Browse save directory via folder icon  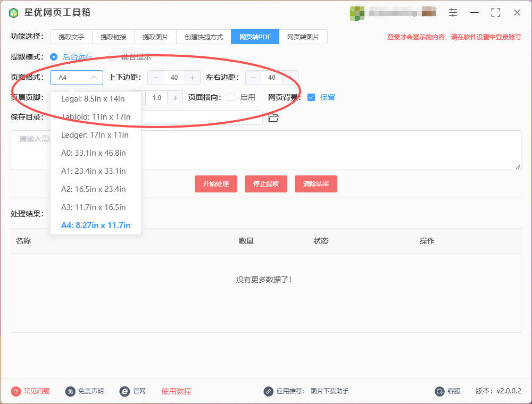(273, 117)
